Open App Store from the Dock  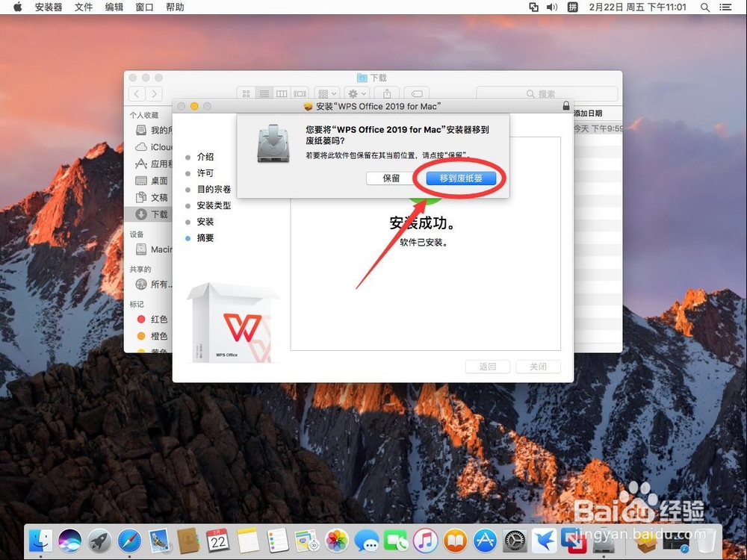(x=485, y=541)
